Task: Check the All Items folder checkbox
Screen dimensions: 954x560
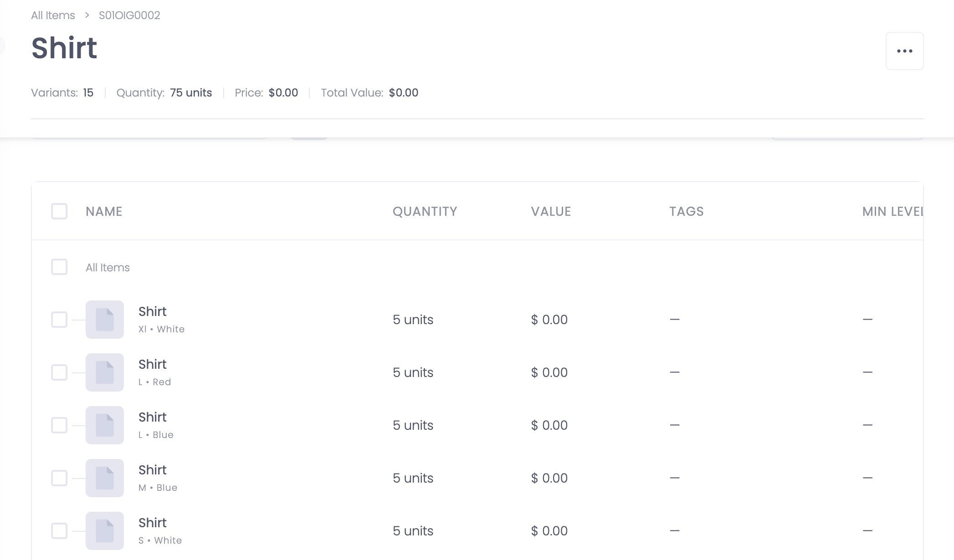Action: [59, 267]
